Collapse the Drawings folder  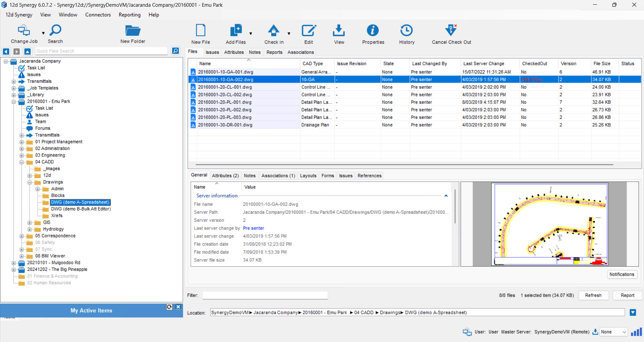tap(30, 182)
